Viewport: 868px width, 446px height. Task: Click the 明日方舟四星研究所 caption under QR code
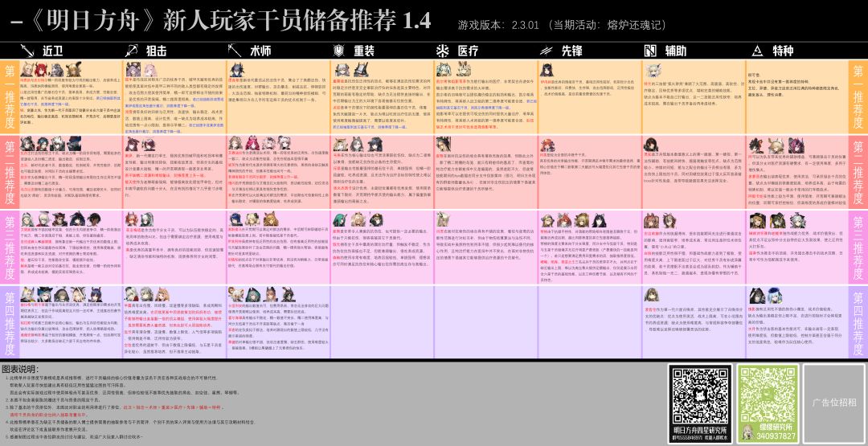click(x=700, y=431)
